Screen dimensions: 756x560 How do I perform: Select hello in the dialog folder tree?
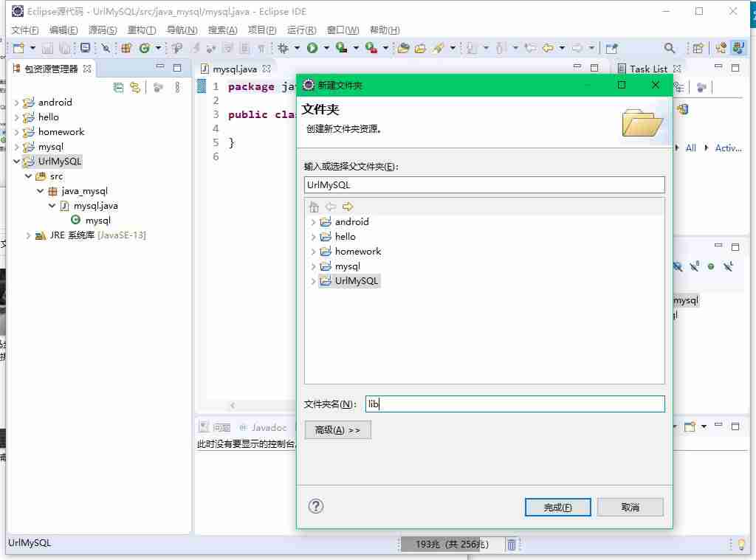tap(345, 237)
